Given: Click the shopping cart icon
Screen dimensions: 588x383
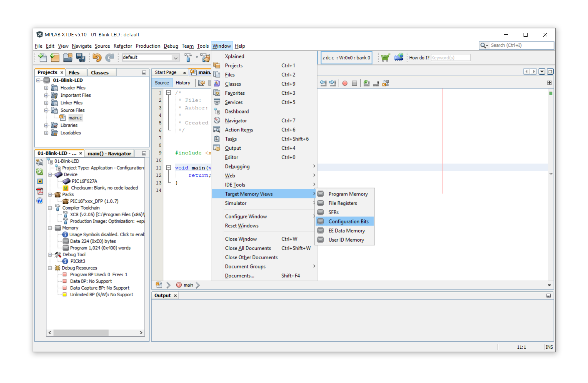Looking at the screenshot, I should coord(385,58).
